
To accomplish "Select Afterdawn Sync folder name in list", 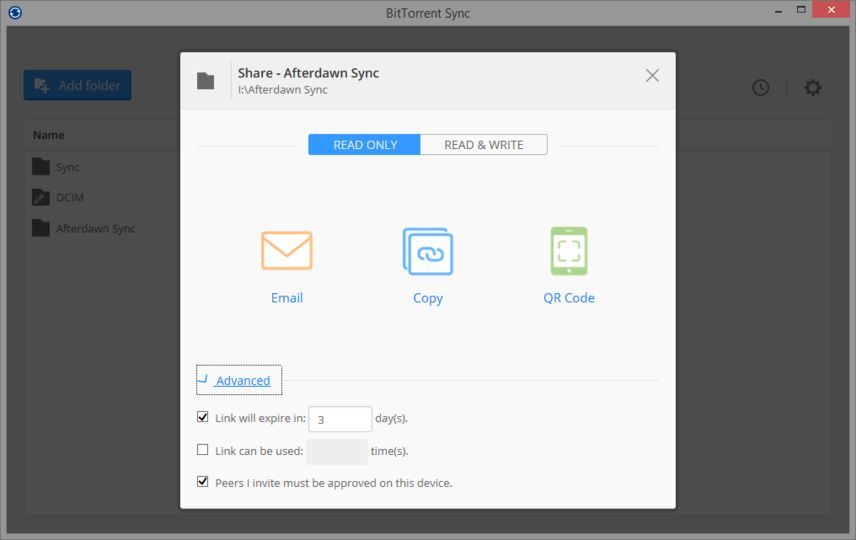I will (x=96, y=229).
